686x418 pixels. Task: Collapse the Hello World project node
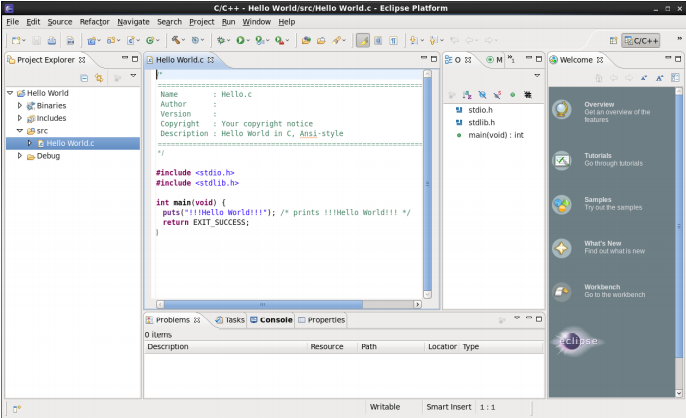click(10, 93)
